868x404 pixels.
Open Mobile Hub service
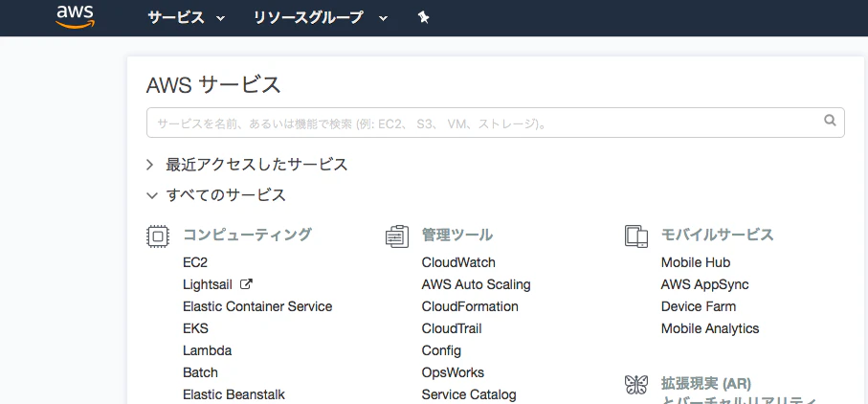696,262
